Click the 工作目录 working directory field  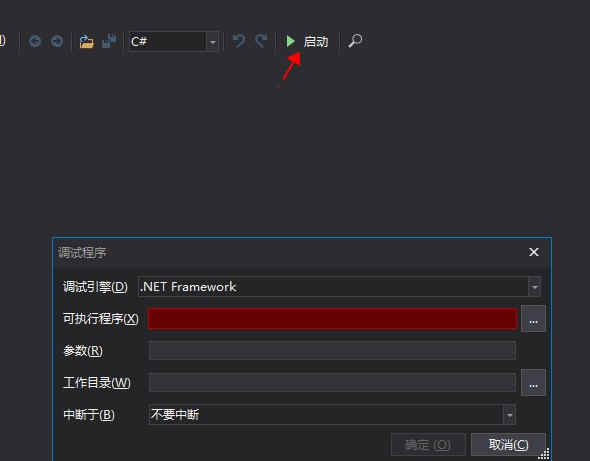pyautogui.click(x=332, y=382)
